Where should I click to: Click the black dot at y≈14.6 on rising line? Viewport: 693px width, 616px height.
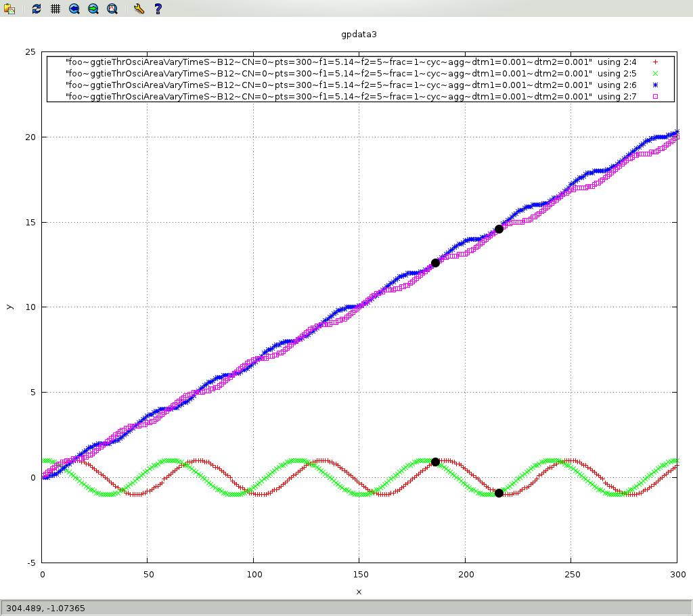tap(499, 229)
